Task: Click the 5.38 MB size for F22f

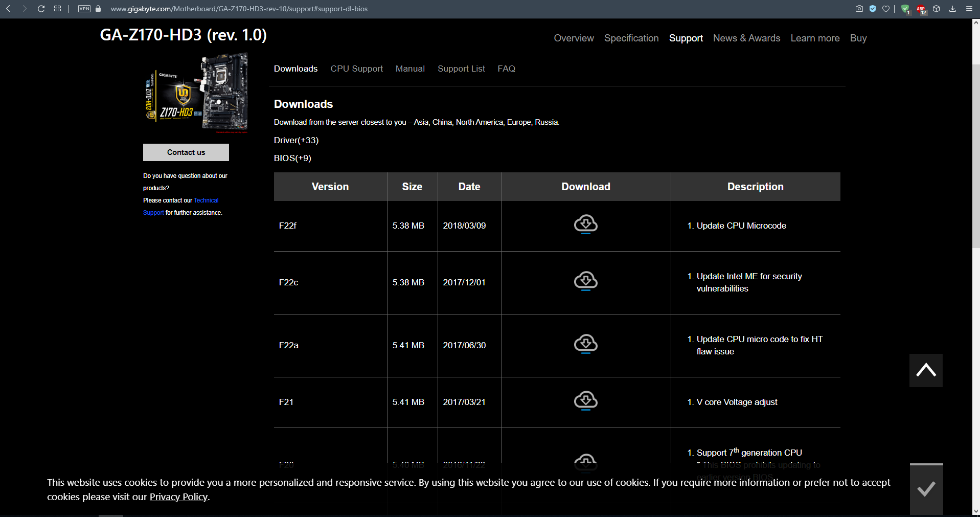Action: point(408,226)
